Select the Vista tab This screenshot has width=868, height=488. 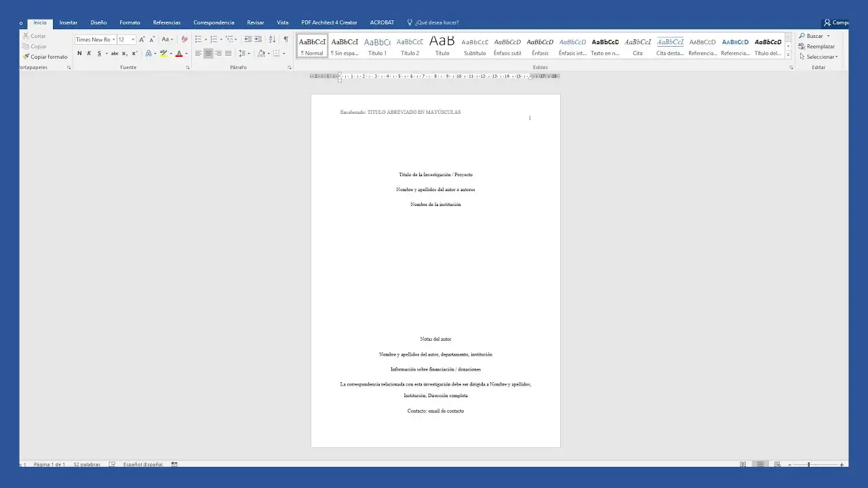click(283, 22)
